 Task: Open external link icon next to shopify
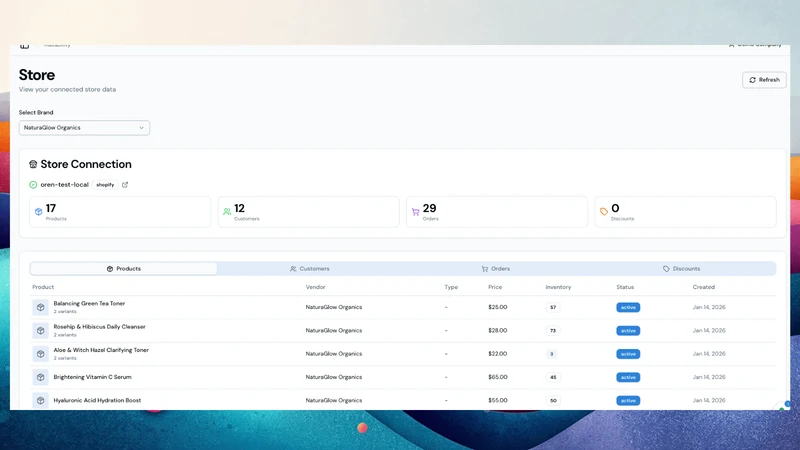[125, 185]
